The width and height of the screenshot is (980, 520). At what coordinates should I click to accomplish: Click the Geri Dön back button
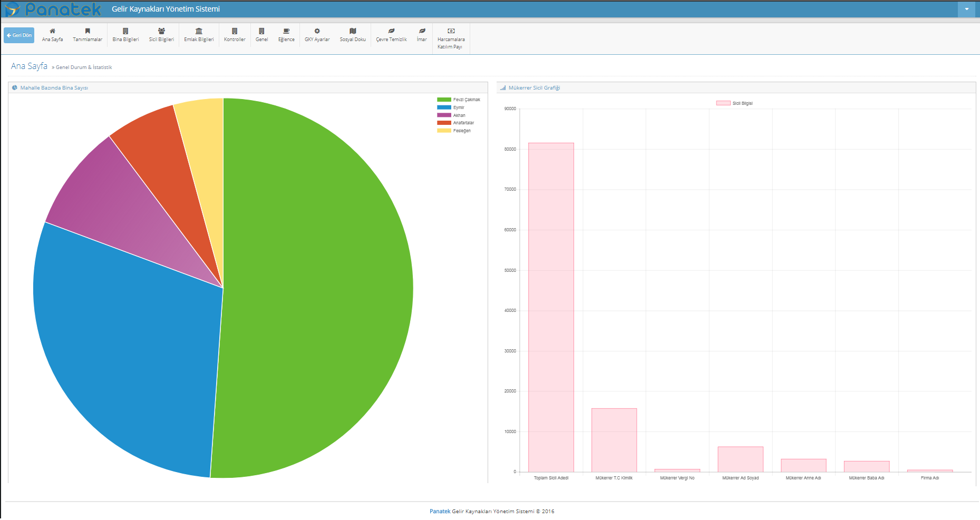(19, 35)
